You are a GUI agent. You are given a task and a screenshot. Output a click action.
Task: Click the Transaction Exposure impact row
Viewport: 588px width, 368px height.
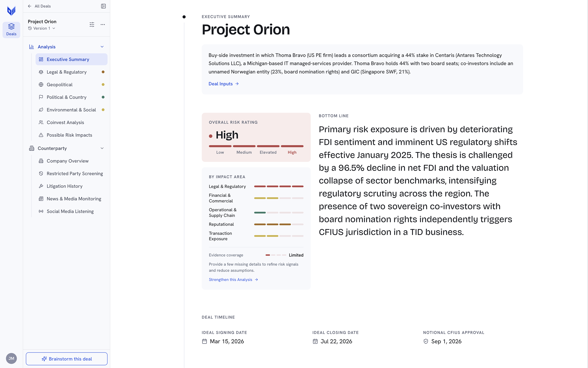coord(256,236)
